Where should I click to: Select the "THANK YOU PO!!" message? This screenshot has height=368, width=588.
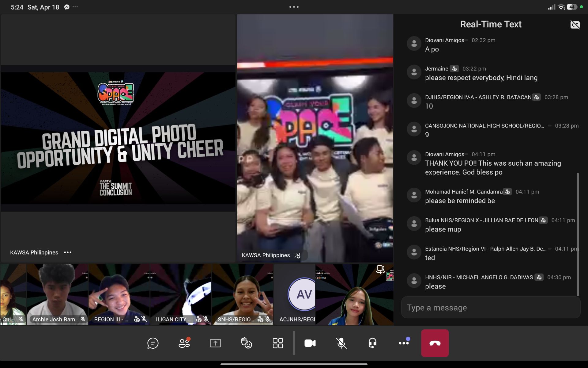(493, 167)
